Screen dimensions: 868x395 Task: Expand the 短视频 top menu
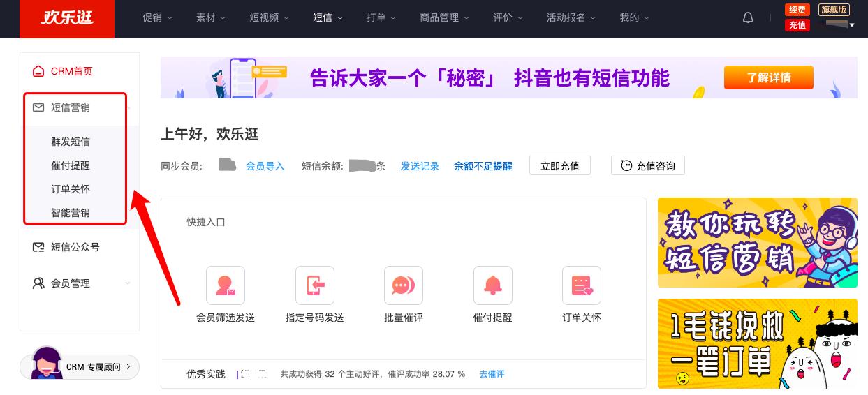coord(270,18)
